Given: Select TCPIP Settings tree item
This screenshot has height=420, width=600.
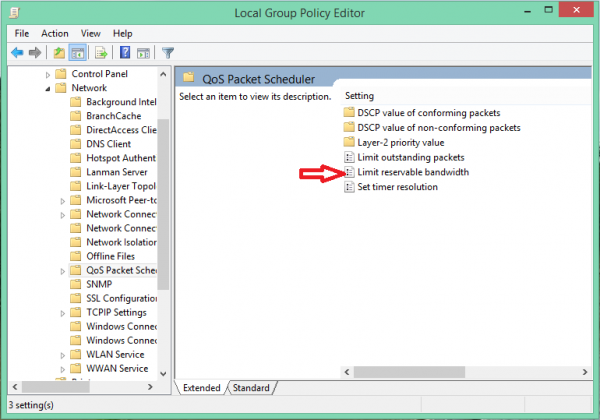Looking at the screenshot, I should [116, 313].
